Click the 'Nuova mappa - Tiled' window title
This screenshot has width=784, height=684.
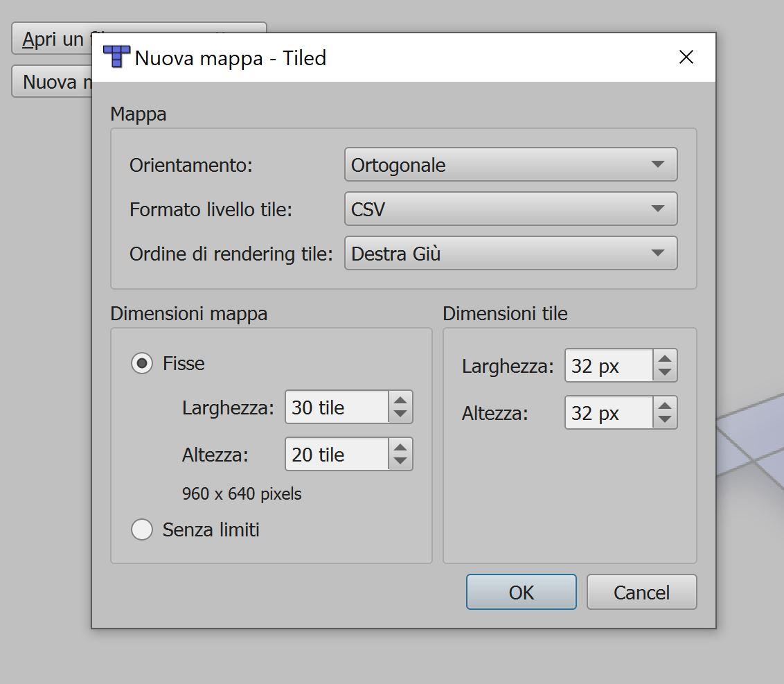click(x=231, y=58)
